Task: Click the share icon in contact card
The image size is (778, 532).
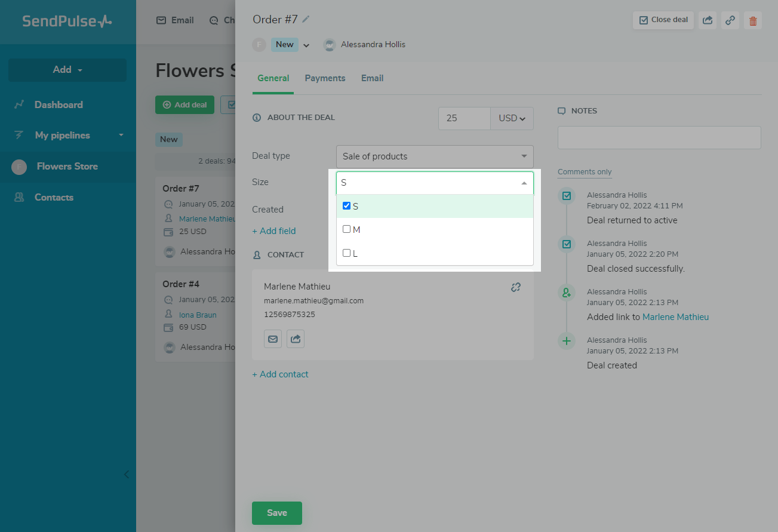Action: [296, 339]
